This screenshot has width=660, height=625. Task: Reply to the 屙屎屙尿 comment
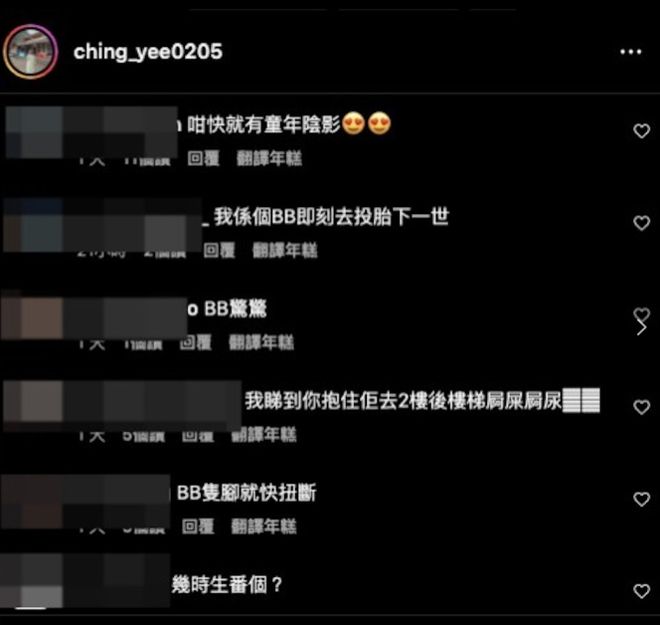click(x=198, y=435)
